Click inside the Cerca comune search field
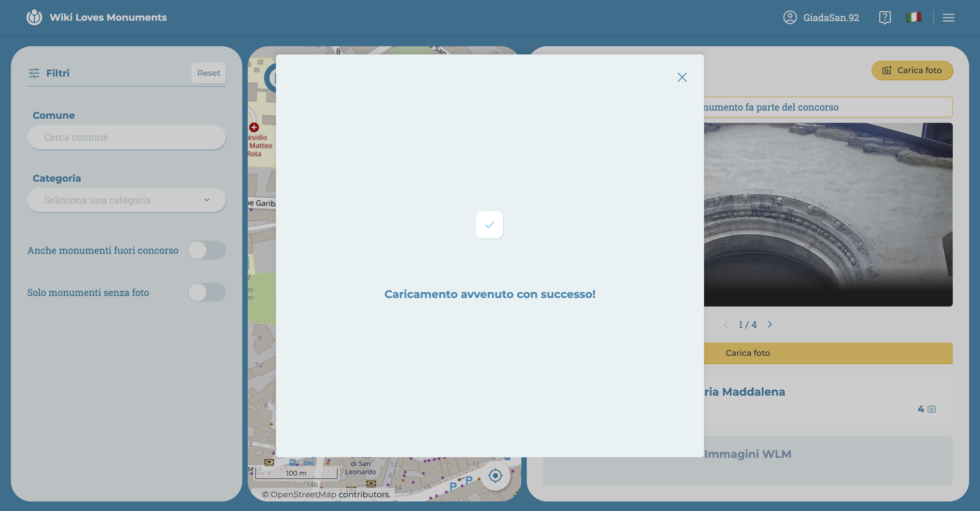980x511 pixels. point(127,137)
